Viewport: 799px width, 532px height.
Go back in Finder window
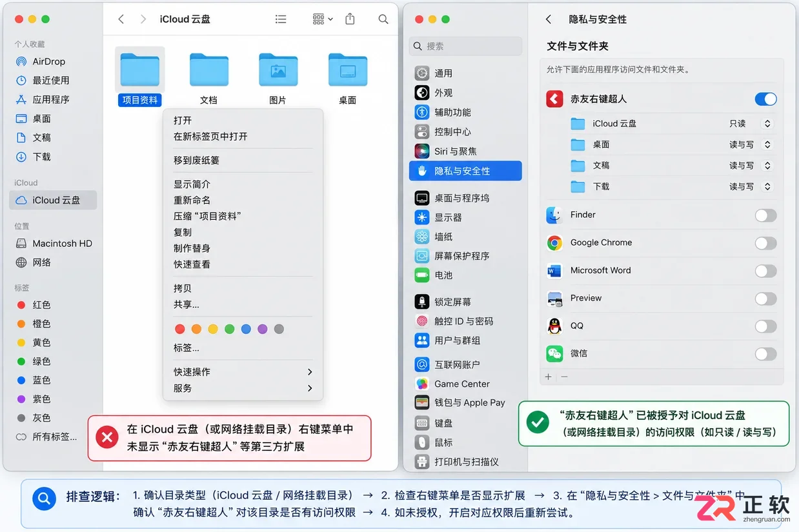(x=121, y=19)
